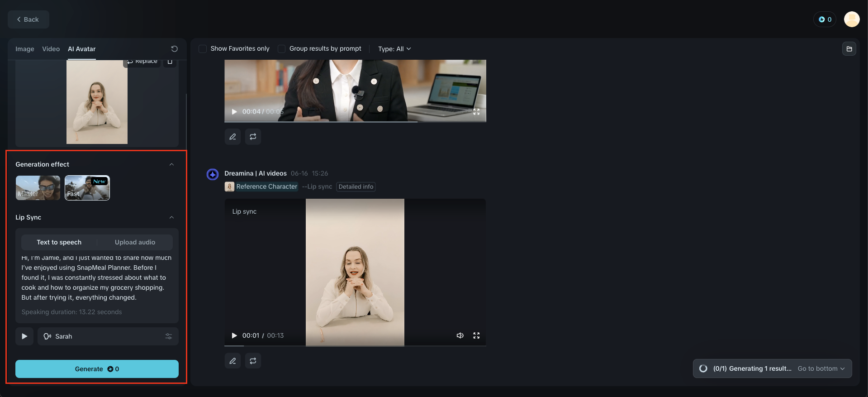The image size is (868, 397).
Task: Collapse the Generation effect section
Action: point(171,164)
